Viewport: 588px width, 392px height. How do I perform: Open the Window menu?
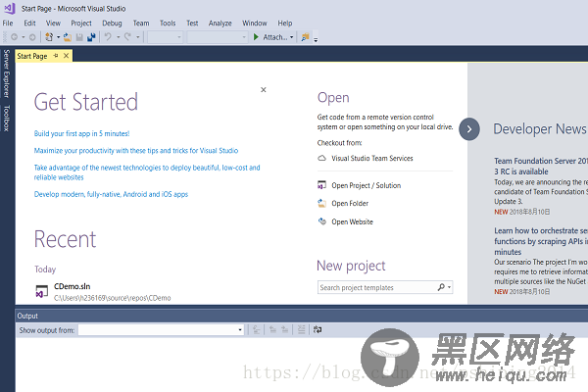click(x=255, y=24)
